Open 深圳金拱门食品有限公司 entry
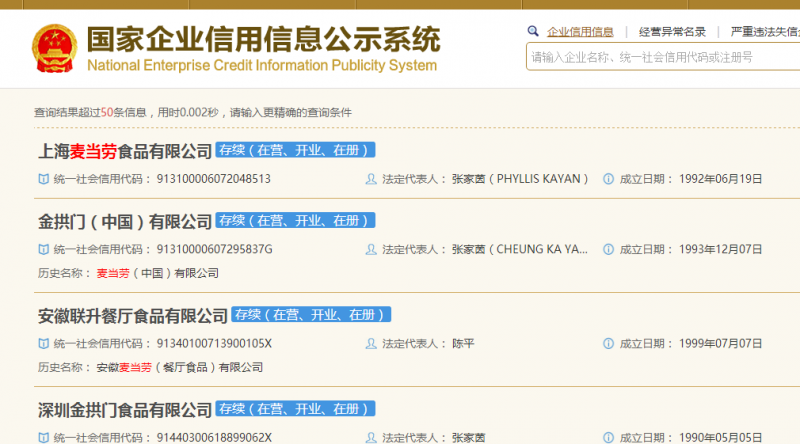The image size is (800, 444). [125, 410]
